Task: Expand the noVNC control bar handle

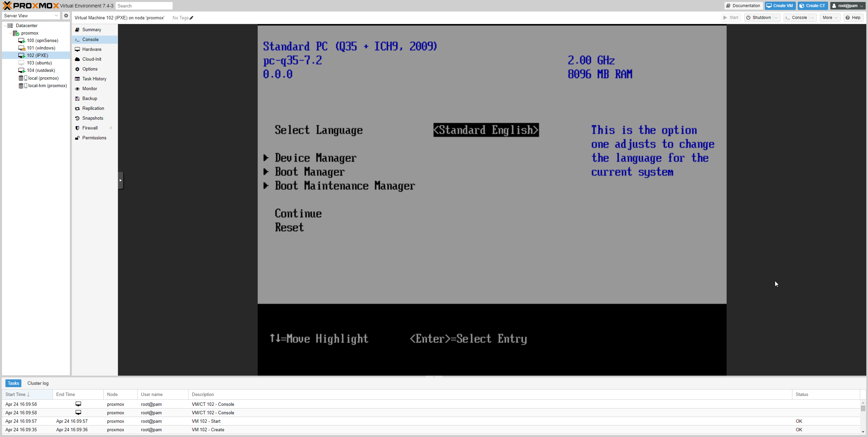Action: click(x=120, y=180)
